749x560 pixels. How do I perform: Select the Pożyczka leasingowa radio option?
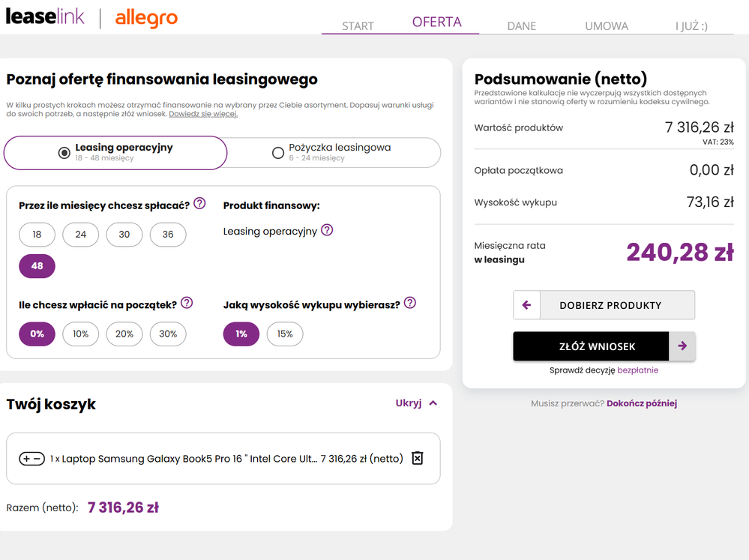pos(278,153)
